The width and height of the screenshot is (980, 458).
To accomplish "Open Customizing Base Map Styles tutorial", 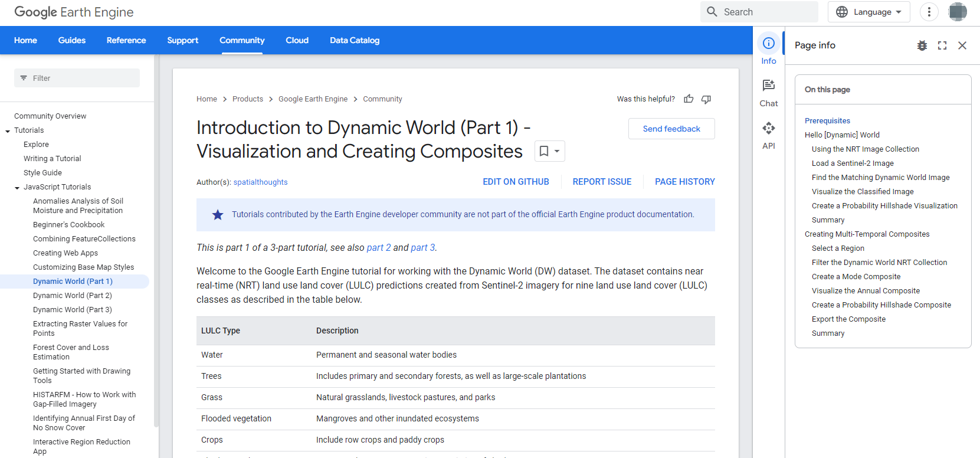I will point(83,267).
